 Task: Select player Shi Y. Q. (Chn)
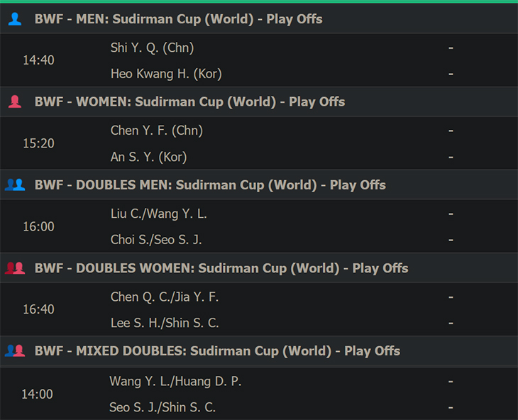[x=152, y=48]
